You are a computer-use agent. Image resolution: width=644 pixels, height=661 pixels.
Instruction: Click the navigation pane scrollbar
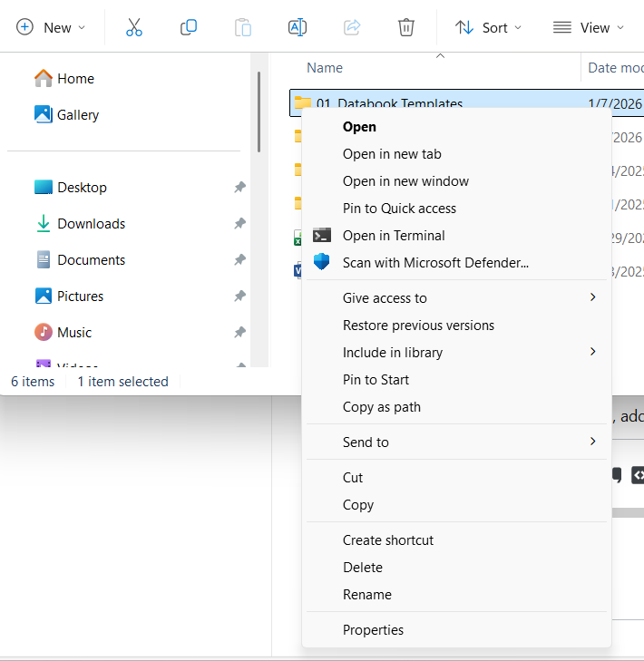click(259, 112)
